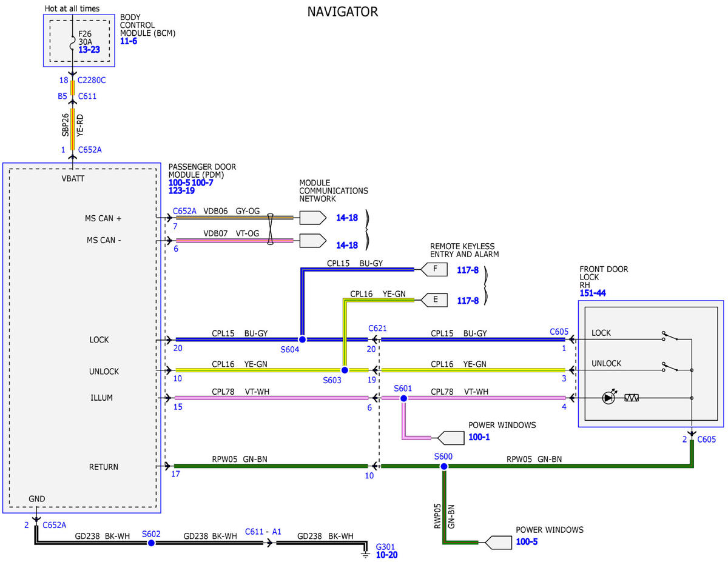Click the SBP26 wire label
Viewport: 728px width, 562px height.
[65, 124]
